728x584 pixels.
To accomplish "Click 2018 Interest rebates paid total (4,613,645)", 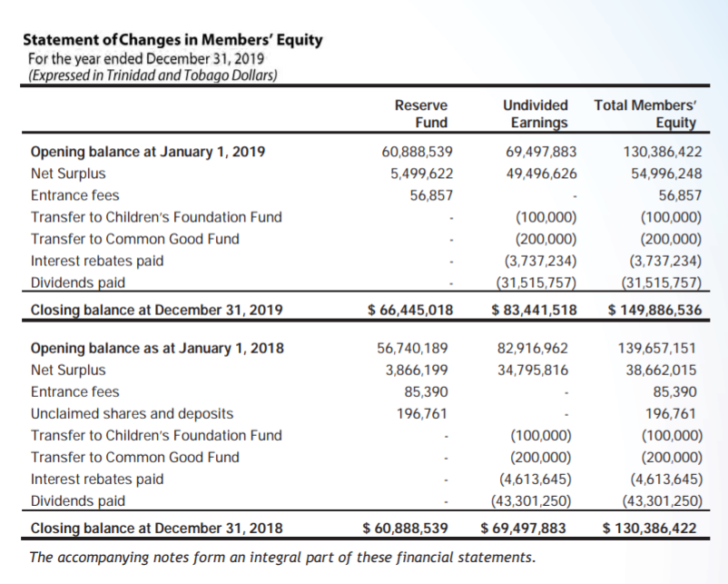I will [x=666, y=479].
